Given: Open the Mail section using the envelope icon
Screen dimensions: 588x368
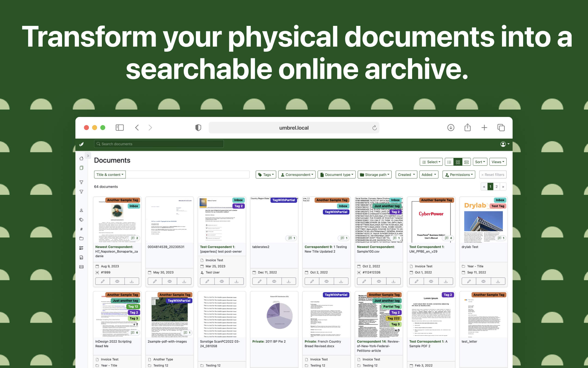Looking at the screenshot, I should click(81, 267).
